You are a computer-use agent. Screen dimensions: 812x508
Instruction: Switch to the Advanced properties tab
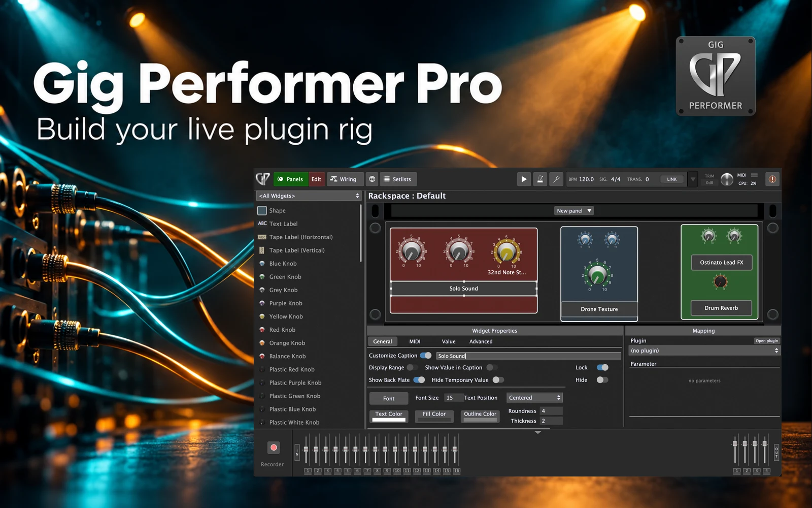click(x=481, y=341)
